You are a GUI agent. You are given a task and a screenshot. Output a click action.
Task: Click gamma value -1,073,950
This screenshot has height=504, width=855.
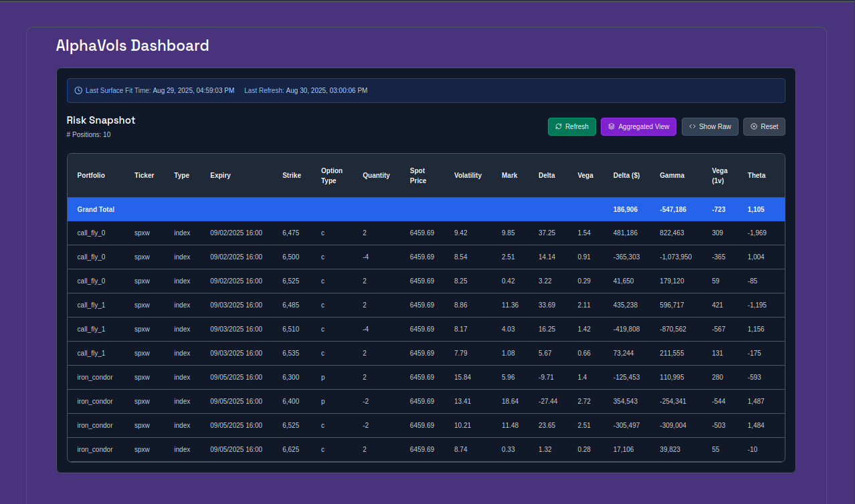click(x=676, y=257)
